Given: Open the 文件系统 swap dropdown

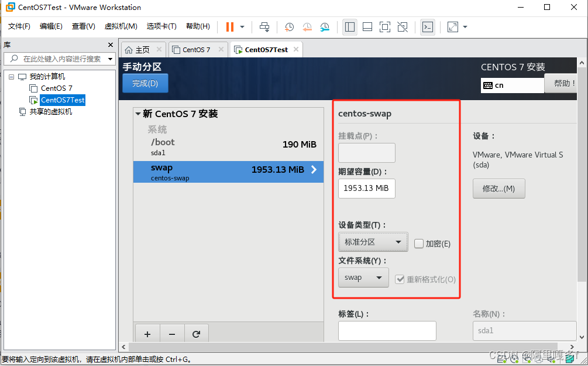Looking at the screenshot, I should (x=363, y=278).
